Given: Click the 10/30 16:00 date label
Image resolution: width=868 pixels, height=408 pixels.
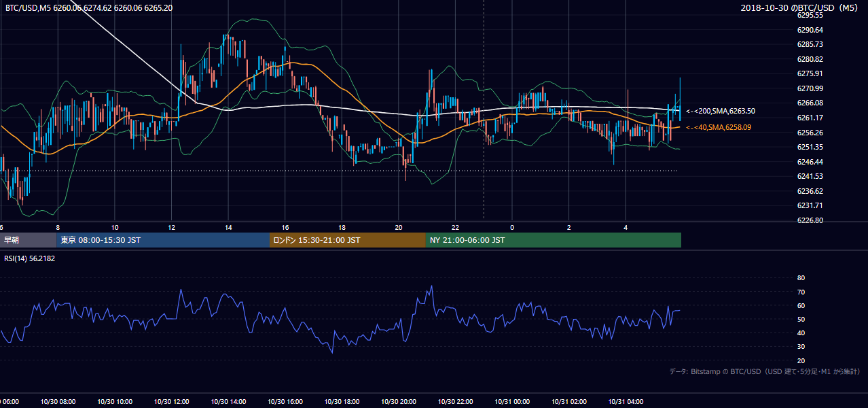Looking at the screenshot, I should coord(285,402).
